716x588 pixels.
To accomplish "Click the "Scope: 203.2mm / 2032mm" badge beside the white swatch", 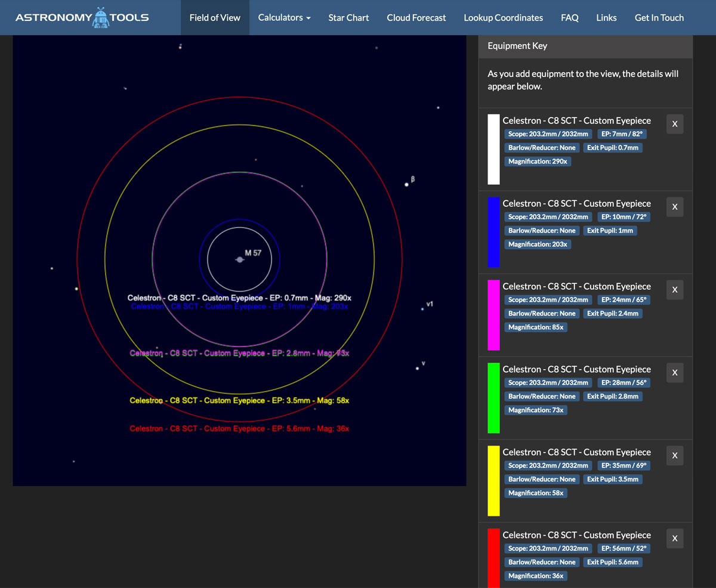I will click(x=548, y=134).
